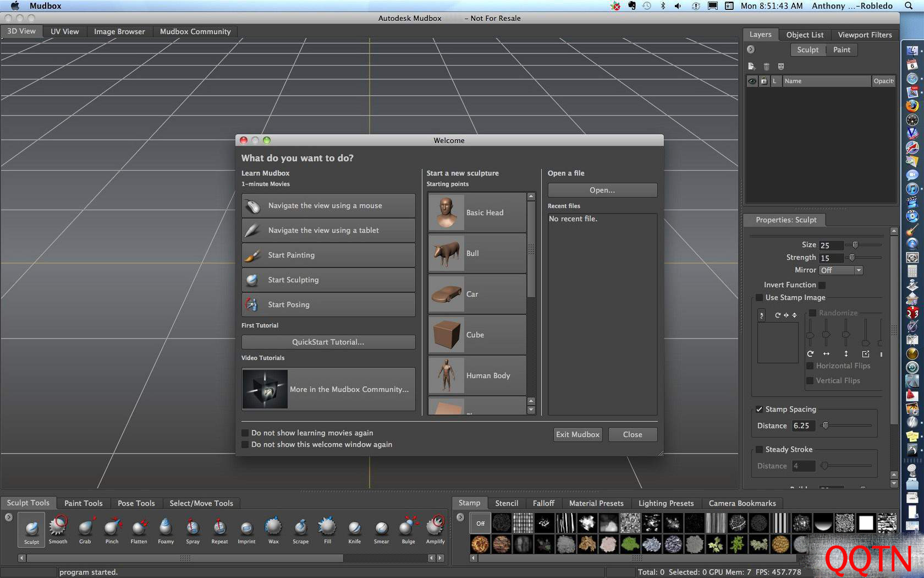Enable the Use Stamp Image checkbox
Image resolution: width=924 pixels, height=578 pixels.
point(760,298)
